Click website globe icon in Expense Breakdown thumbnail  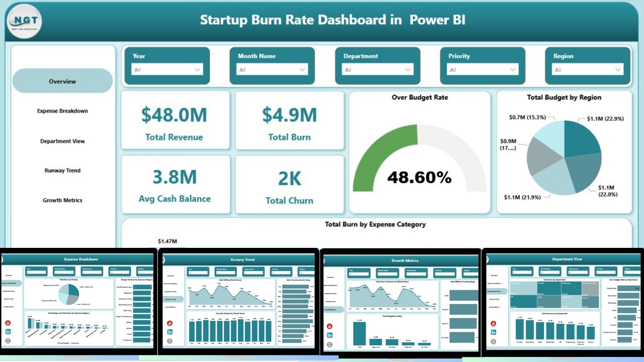8,341
